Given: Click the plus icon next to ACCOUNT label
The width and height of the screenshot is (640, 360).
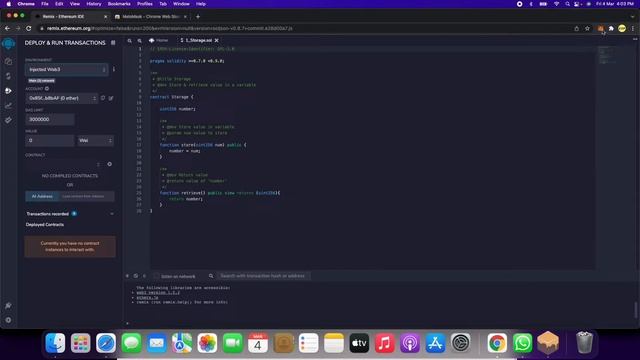Looking at the screenshot, I should [47, 89].
